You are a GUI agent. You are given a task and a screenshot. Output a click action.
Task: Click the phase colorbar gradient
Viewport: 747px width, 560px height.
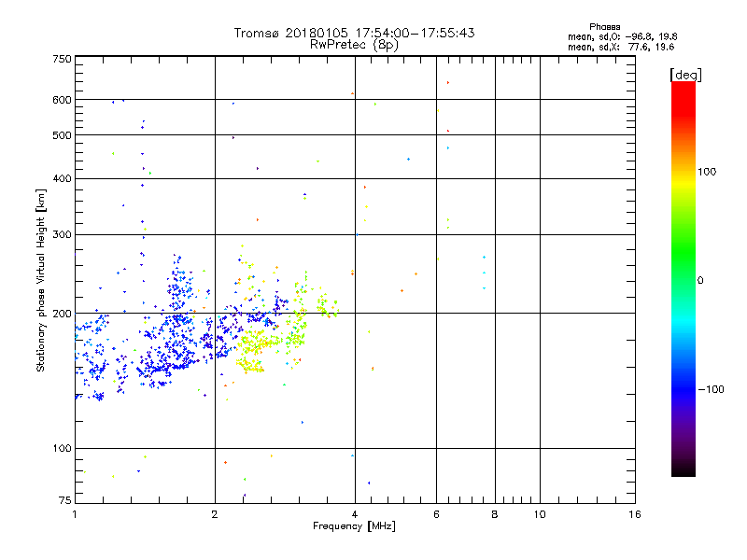684,278
